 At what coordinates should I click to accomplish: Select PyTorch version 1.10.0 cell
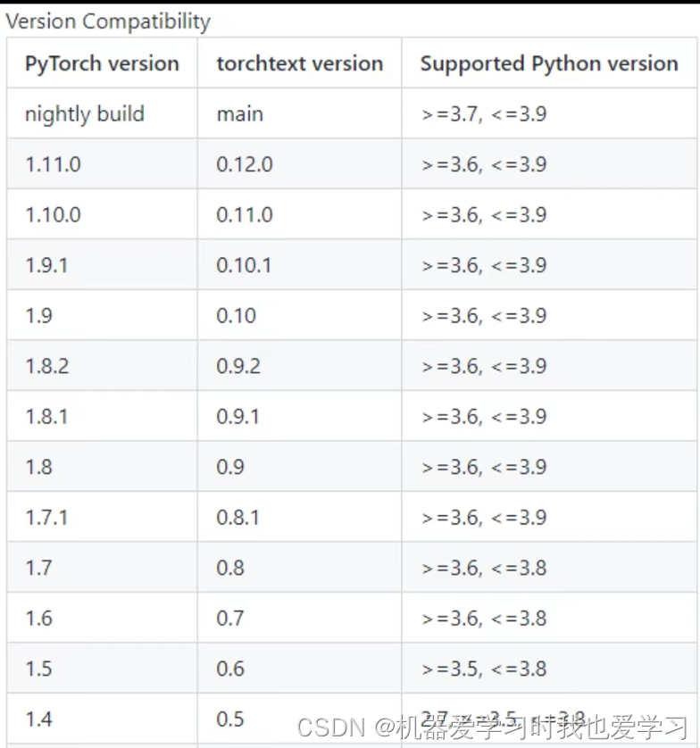click(x=102, y=214)
